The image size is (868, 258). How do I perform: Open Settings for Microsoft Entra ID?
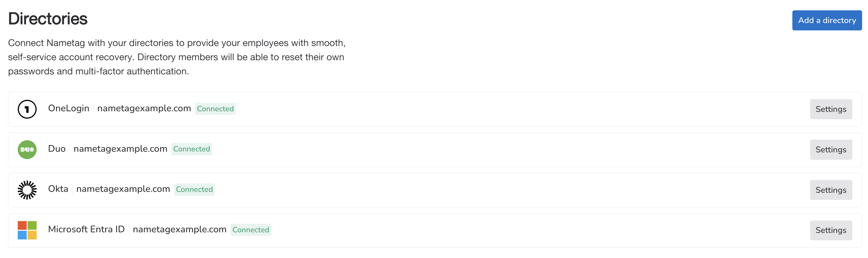[x=830, y=230]
